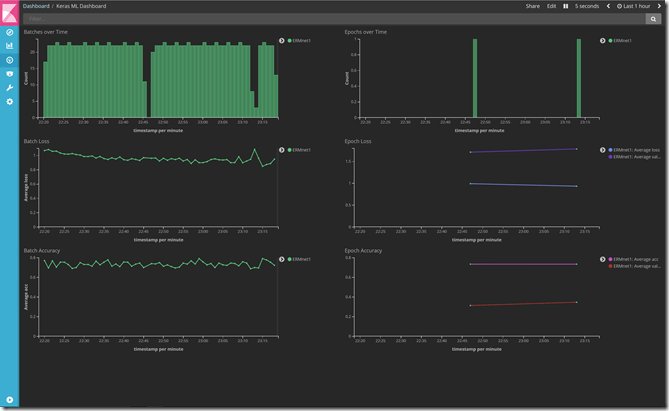This screenshot has height=411, width=669.
Task: Open Dev Tools via the wrench icon
Action: click(x=9, y=87)
